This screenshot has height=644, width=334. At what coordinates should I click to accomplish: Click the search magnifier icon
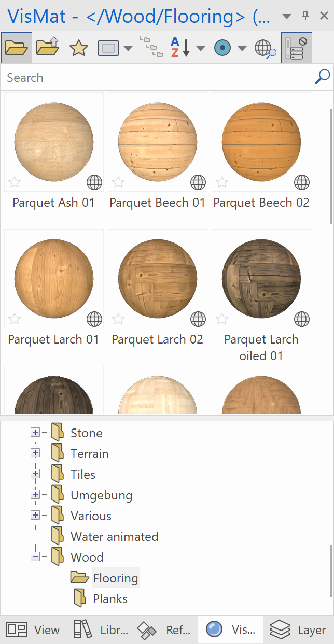(322, 77)
